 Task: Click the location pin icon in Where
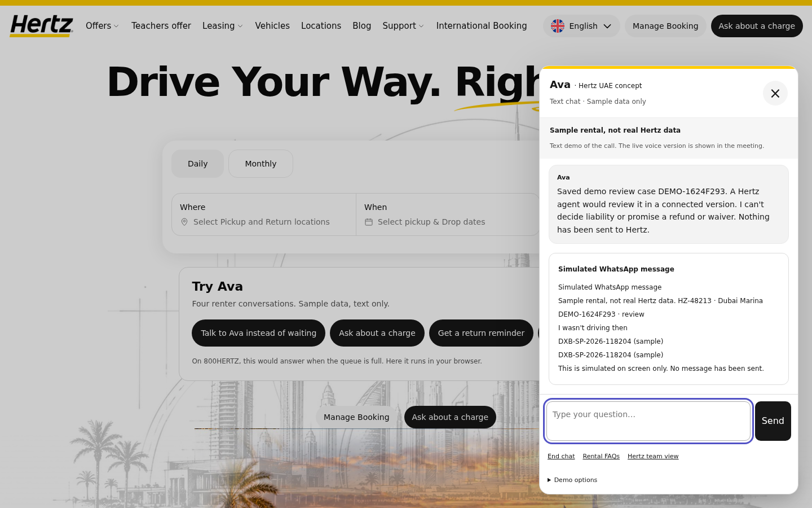[x=184, y=222]
